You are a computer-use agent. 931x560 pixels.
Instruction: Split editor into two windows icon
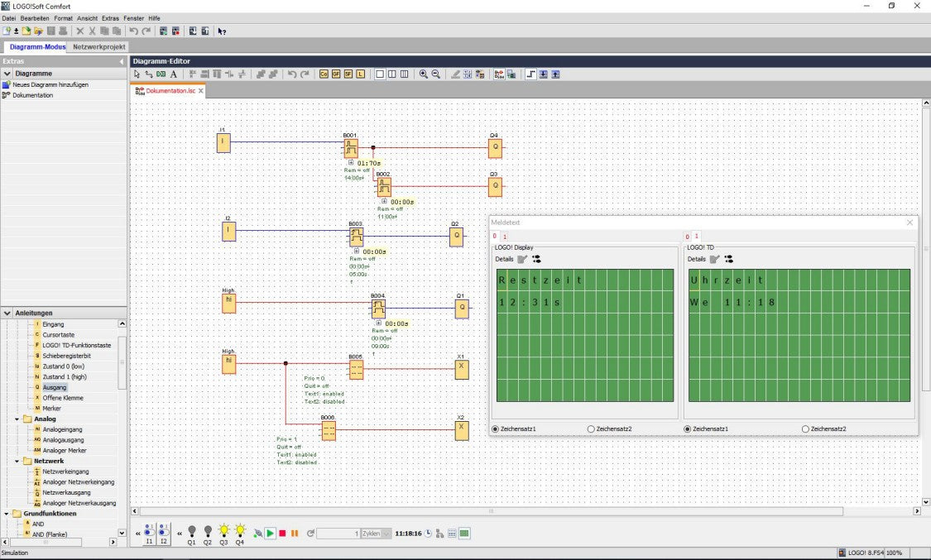[x=392, y=74]
